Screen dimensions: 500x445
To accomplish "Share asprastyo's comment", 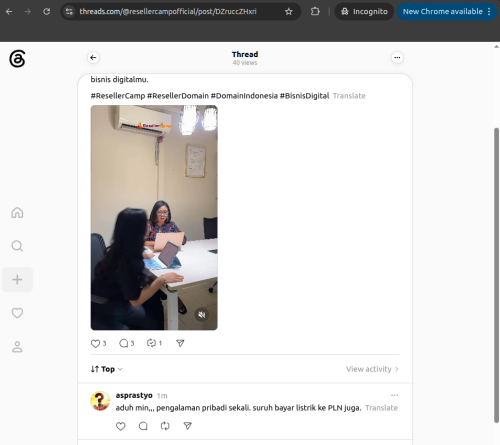I will coord(188,426).
